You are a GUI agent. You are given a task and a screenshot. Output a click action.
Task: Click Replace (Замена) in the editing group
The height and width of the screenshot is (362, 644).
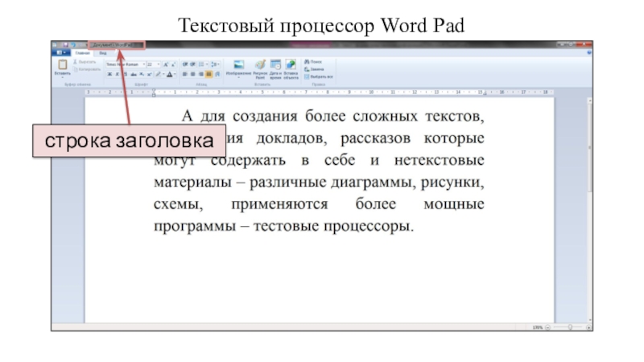314,69
